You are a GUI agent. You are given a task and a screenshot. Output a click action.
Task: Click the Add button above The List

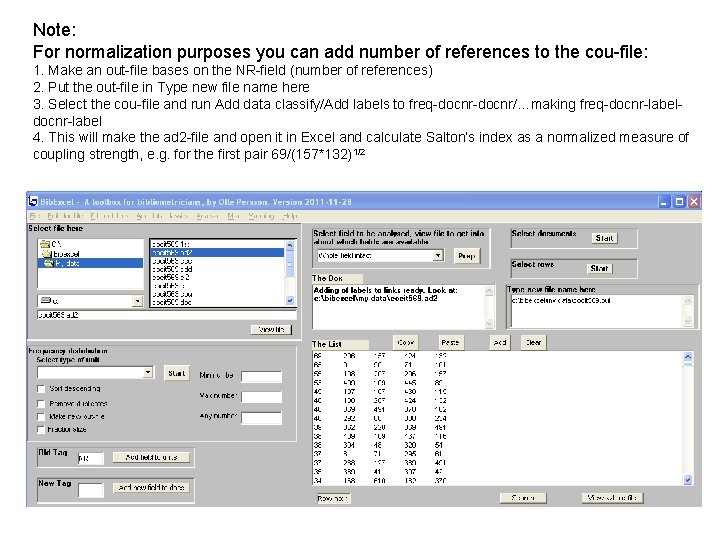(500, 342)
